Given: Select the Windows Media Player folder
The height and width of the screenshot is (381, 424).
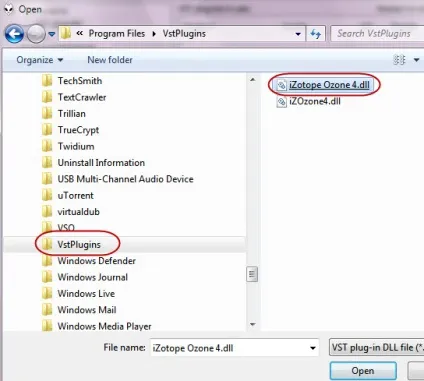Looking at the screenshot, I should click(104, 326).
